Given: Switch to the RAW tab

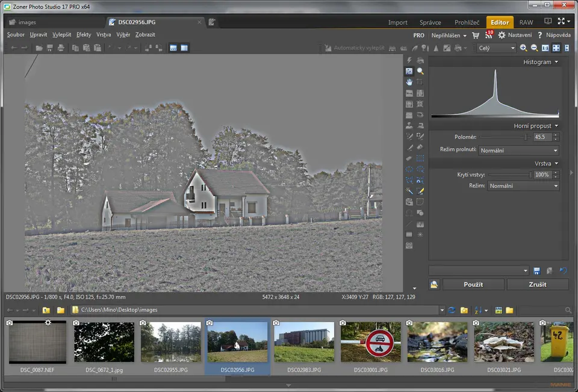Looking at the screenshot, I should (526, 22).
